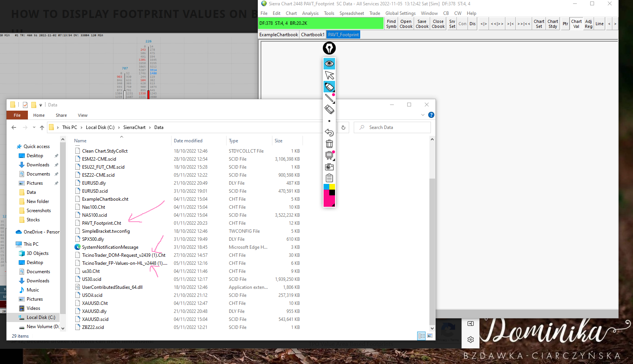Toggle the Line tool button
This screenshot has width=633, height=364.
600,24
